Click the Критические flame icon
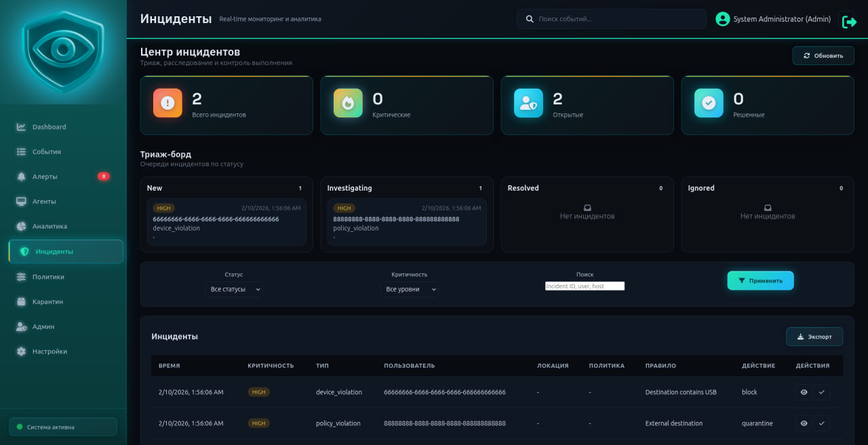 [x=348, y=103]
